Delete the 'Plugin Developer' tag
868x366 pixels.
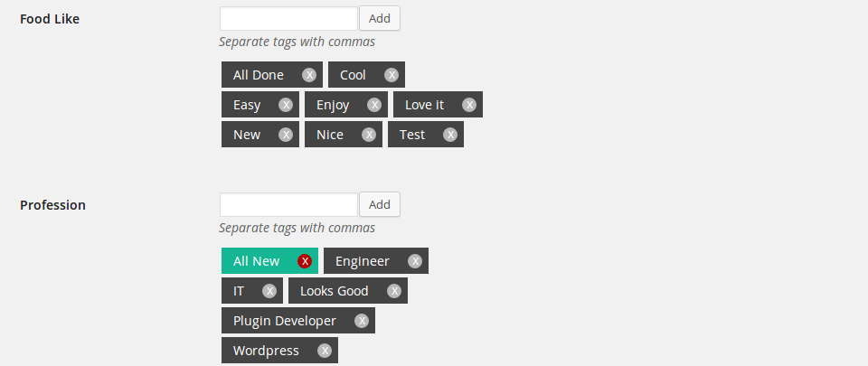point(362,321)
